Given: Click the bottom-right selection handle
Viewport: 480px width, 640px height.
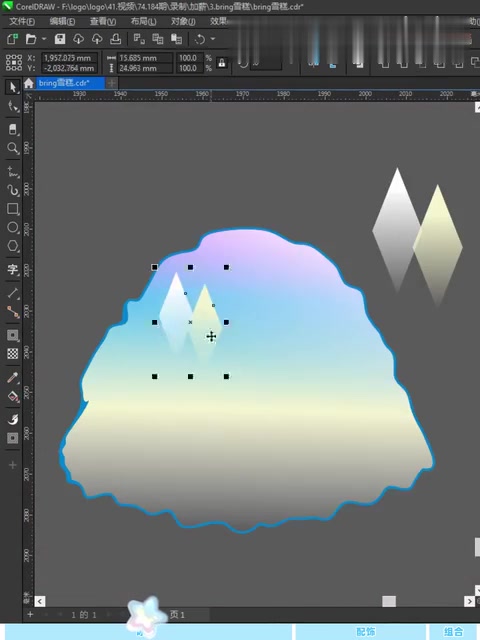Looking at the screenshot, I should pos(226,376).
